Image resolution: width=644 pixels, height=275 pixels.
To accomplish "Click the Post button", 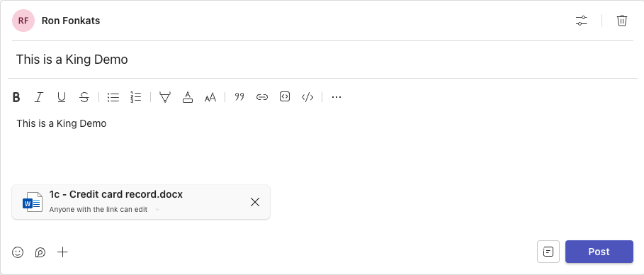I will coord(599,252).
